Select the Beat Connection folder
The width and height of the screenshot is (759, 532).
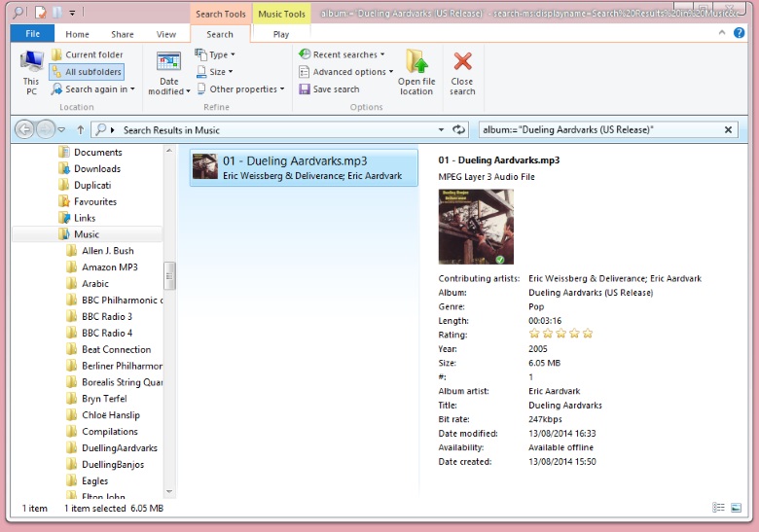109,350
